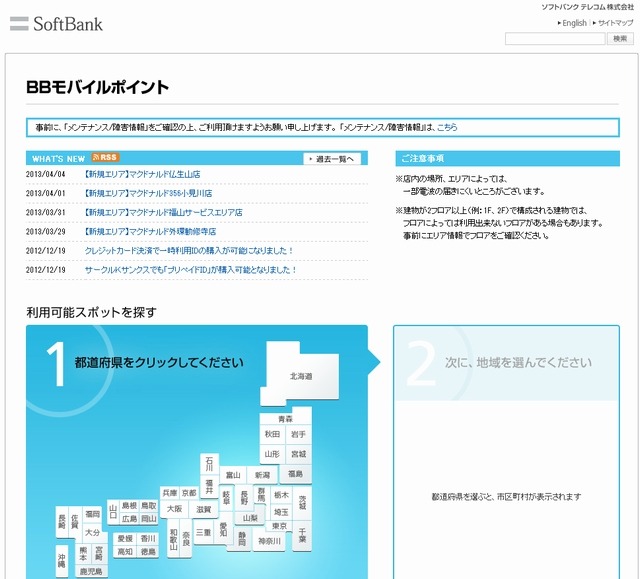Choose 山梨 prefecture tile
This screenshot has height=579, width=640.
coord(250,518)
